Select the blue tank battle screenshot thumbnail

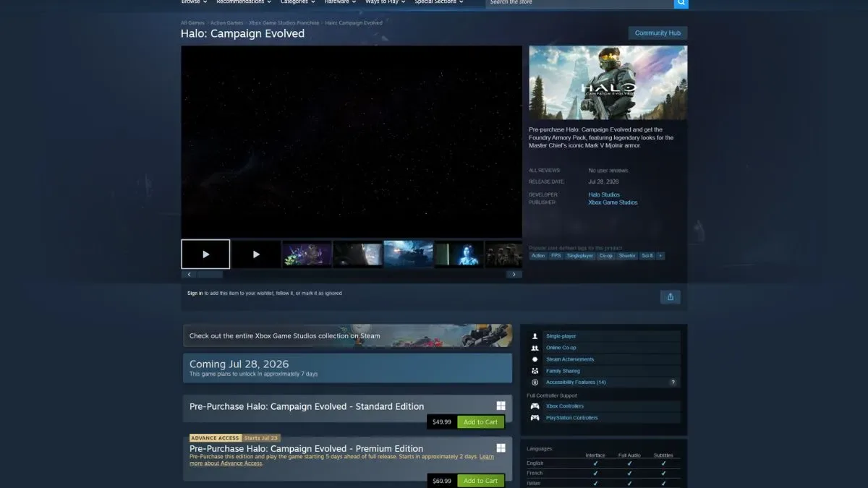[x=409, y=254]
